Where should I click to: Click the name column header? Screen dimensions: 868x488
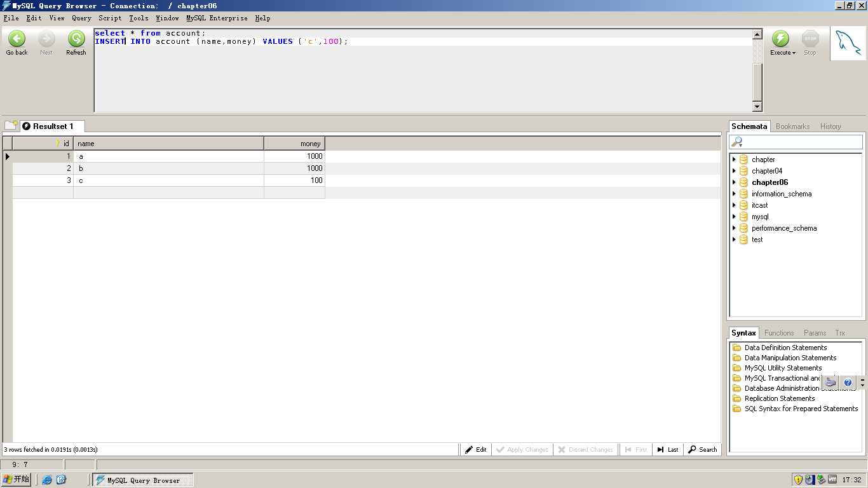(x=168, y=144)
